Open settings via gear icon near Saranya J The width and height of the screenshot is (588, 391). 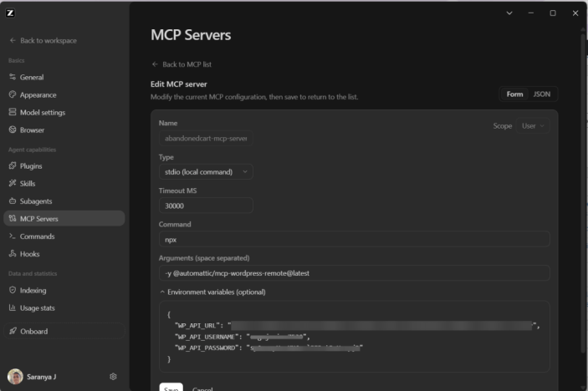pos(113,377)
